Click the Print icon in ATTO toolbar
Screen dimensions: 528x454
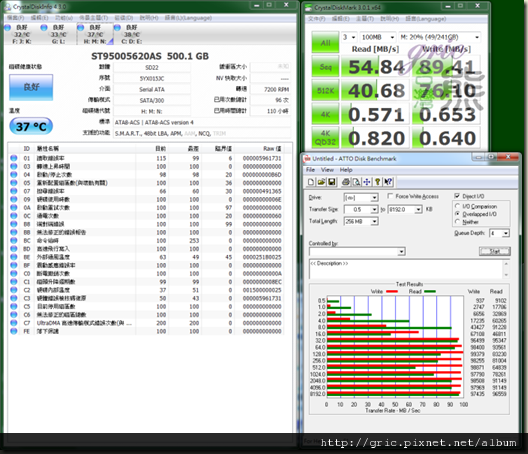click(x=345, y=182)
